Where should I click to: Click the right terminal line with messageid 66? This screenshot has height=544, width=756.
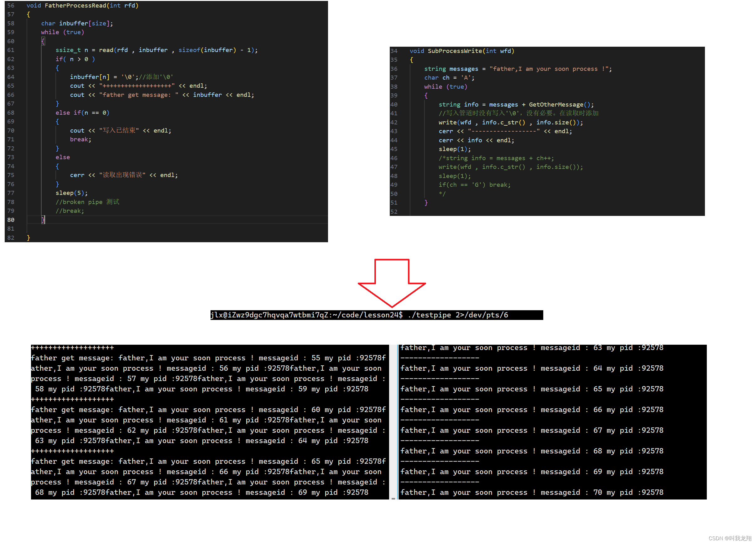[532, 409]
